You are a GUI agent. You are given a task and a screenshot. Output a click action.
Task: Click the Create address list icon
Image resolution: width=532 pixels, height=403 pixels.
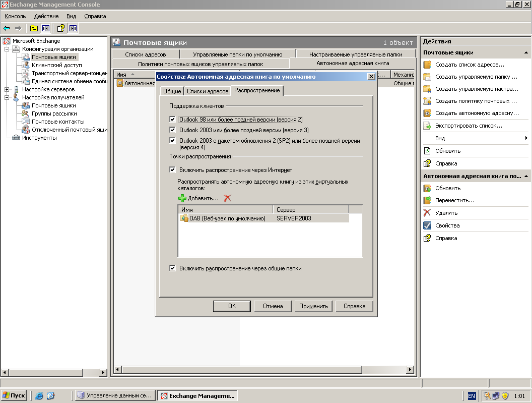pyautogui.click(x=427, y=65)
